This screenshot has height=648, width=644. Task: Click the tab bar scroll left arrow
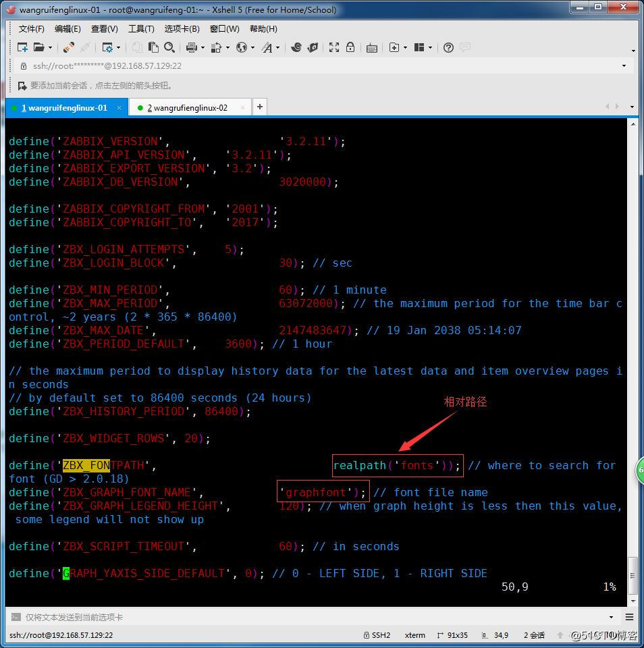(608, 107)
